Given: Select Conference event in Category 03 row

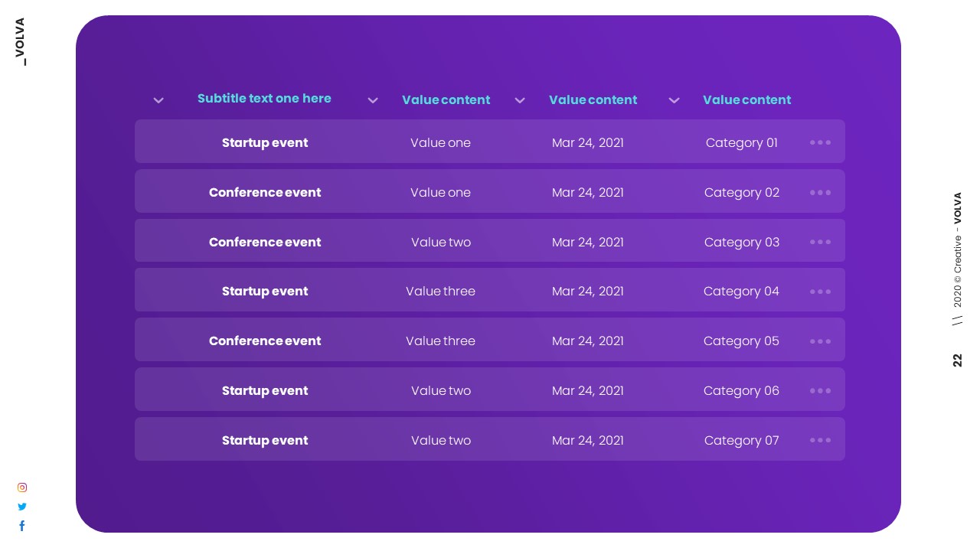Looking at the screenshot, I should click(265, 242).
